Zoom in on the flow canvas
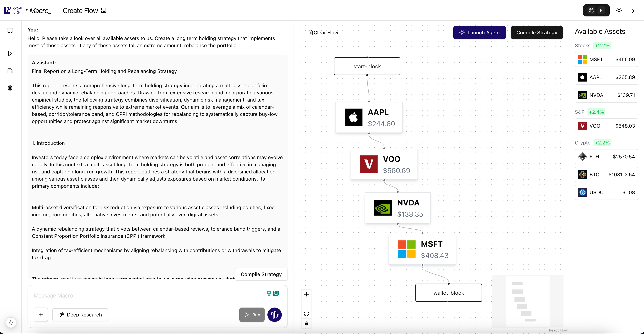 (x=306, y=294)
